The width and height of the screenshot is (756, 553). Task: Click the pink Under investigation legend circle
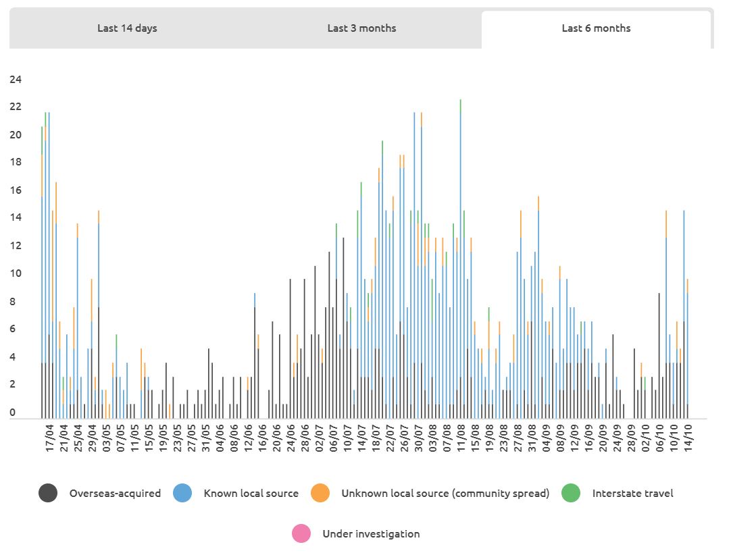tap(301, 534)
